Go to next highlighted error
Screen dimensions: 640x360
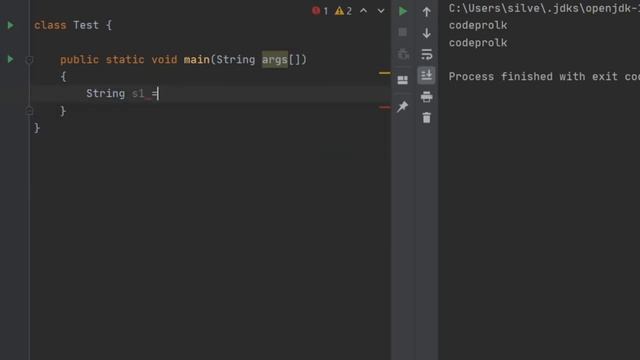tap(381, 11)
